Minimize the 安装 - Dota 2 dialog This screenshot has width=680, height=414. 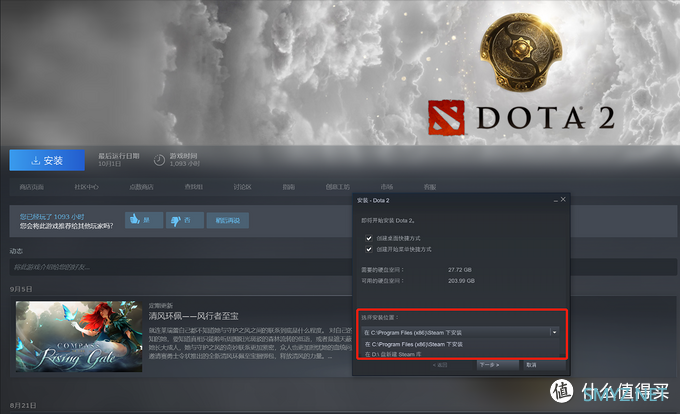556,200
